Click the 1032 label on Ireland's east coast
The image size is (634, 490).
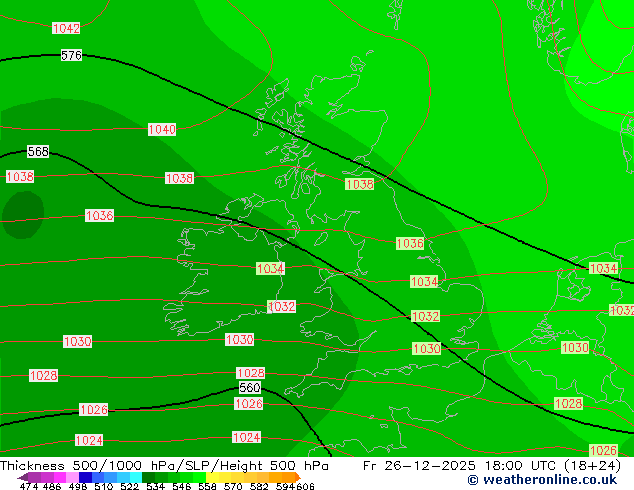pyautogui.click(x=281, y=306)
